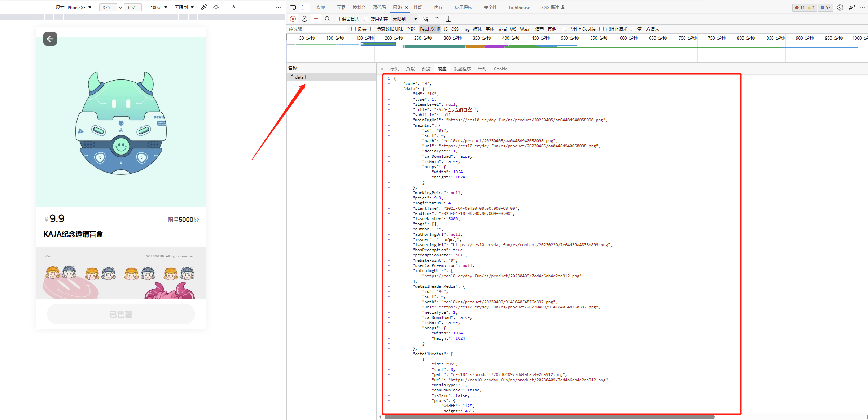Open the 100% zoom dropdown
868x420 pixels.
159,7
